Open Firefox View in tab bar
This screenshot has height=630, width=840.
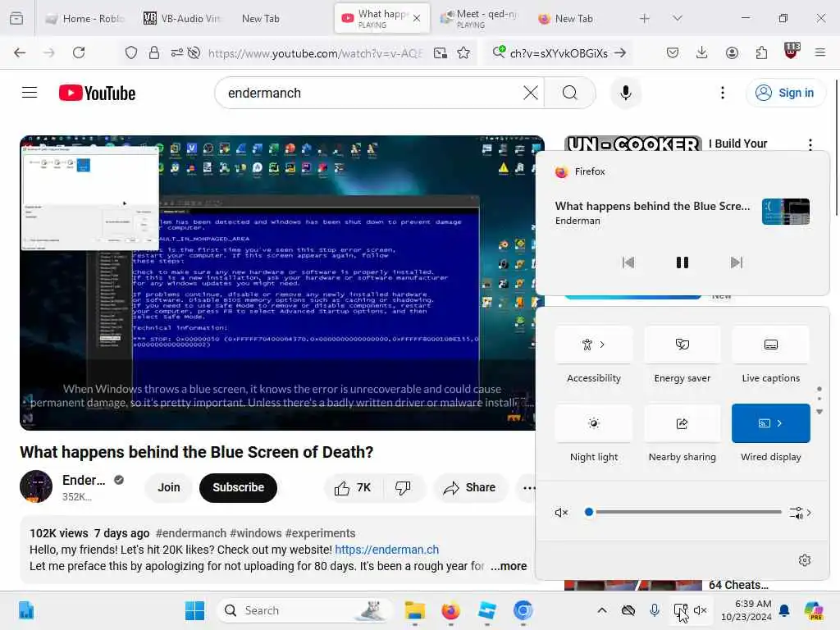tap(16, 19)
